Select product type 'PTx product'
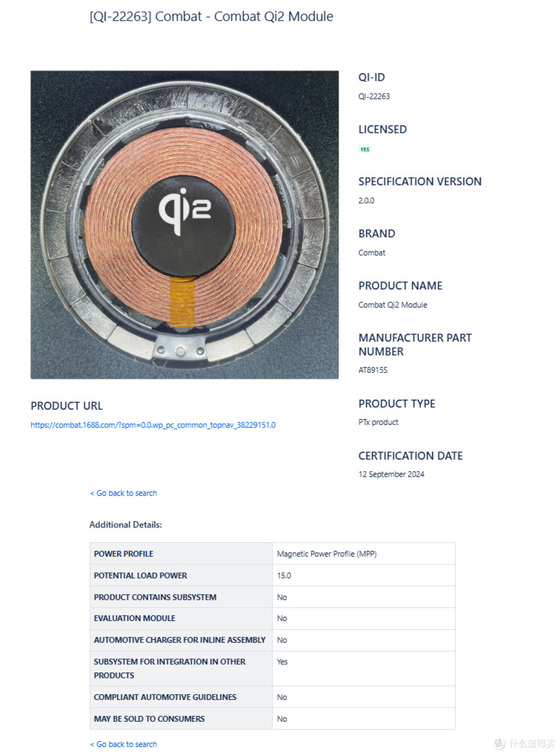 (x=378, y=422)
